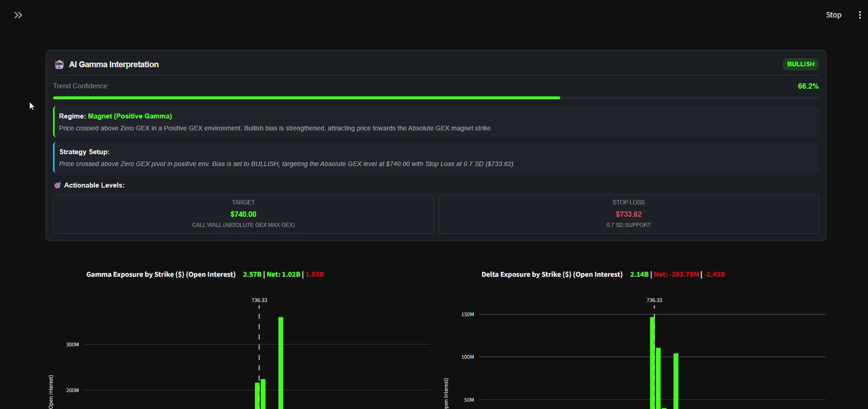Click the 2.14B delta positive total
868x409 pixels.
pos(639,274)
